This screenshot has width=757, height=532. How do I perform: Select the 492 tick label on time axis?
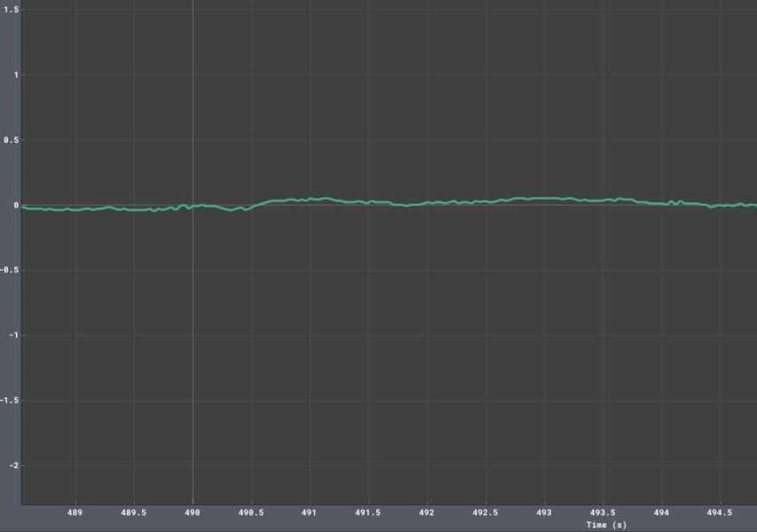(x=426, y=512)
